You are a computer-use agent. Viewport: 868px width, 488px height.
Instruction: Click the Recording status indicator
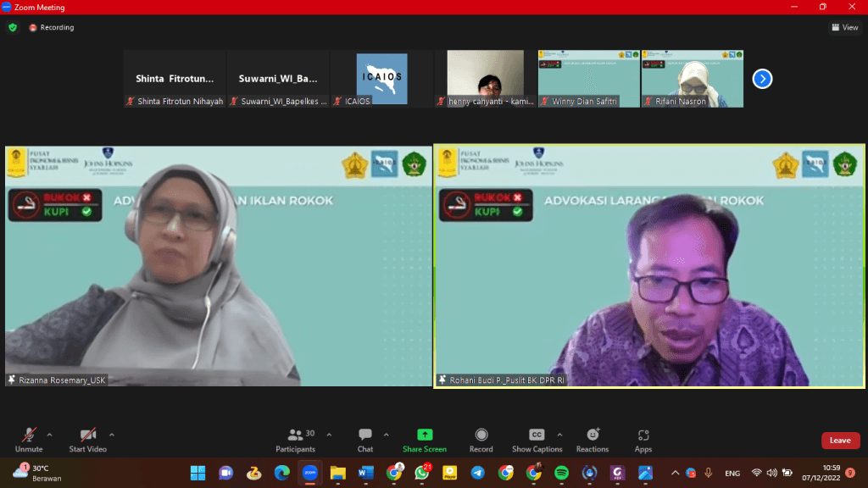pyautogui.click(x=52, y=27)
